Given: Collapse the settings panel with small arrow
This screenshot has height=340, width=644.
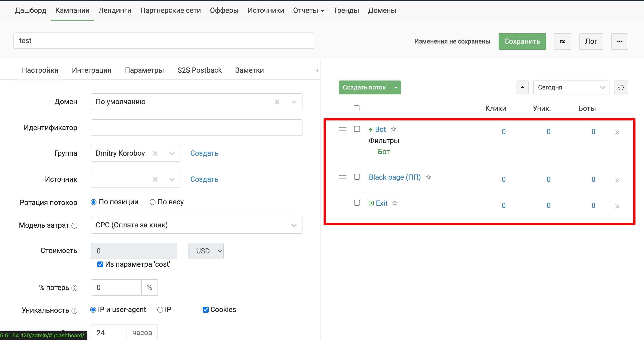Looking at the screenshot, I should point(317,70).
